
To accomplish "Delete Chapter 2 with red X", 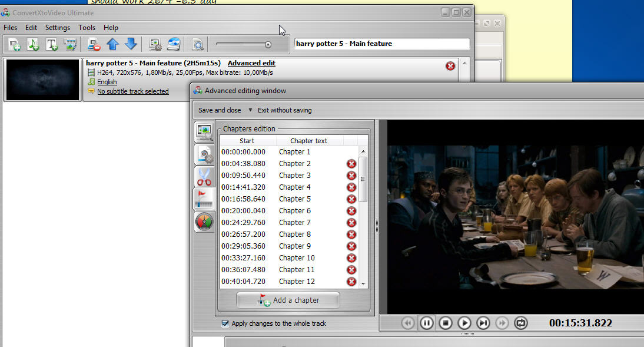I will click(x=351, y=164).
